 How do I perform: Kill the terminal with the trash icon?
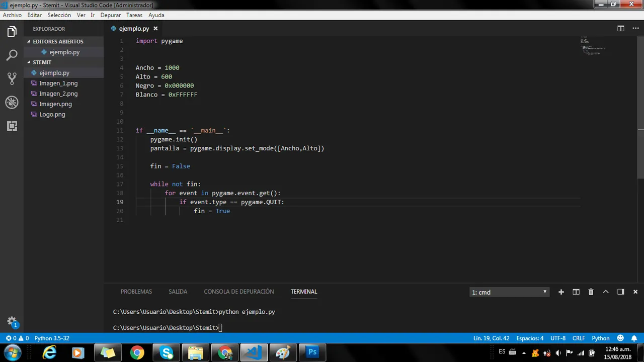point(591,292)
